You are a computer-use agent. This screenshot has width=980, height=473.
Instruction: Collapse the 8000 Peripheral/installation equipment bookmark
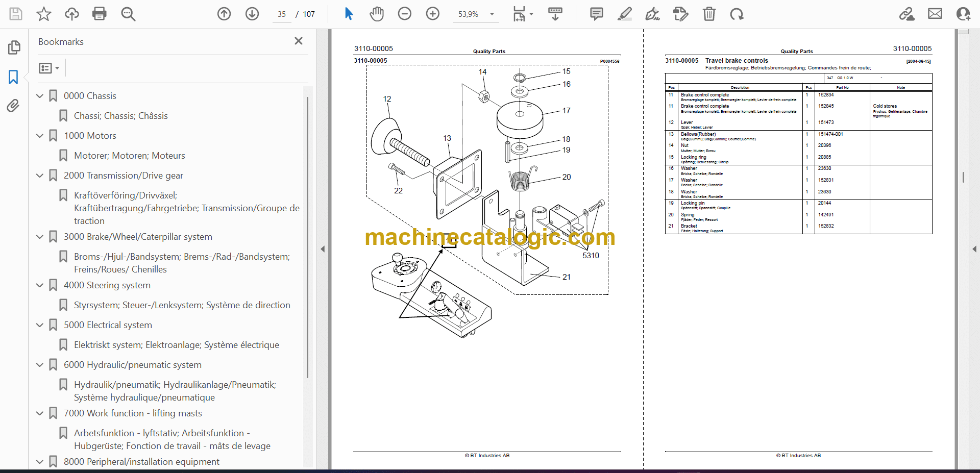pos(40,462)
